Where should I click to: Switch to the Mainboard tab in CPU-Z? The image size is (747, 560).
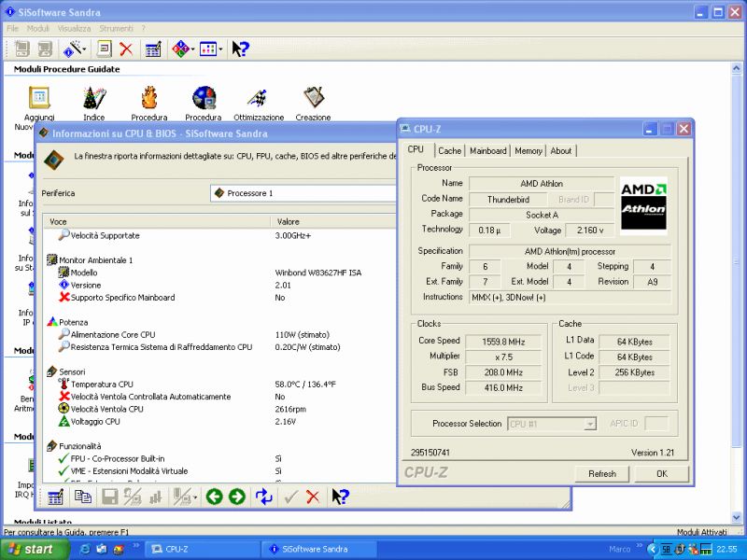point(487,151)
